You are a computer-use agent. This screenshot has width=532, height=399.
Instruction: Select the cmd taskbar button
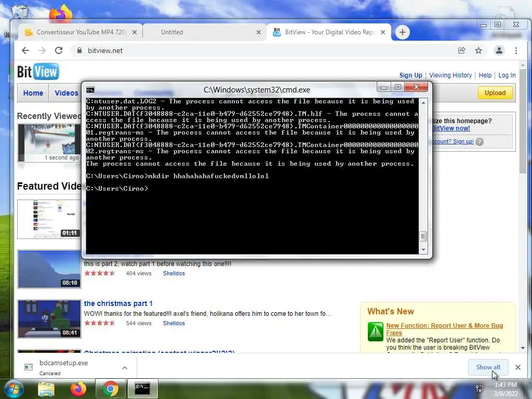coord(142,389)
